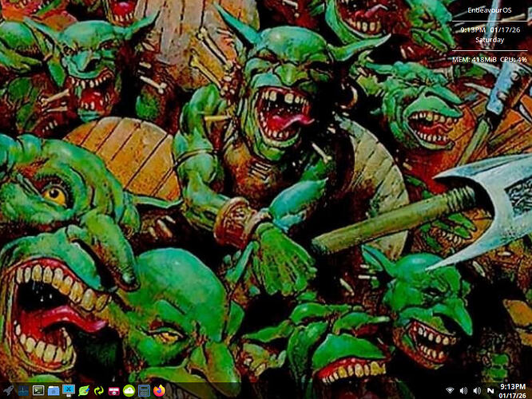Launch the red camera screenshot tool

click(113, 390)
